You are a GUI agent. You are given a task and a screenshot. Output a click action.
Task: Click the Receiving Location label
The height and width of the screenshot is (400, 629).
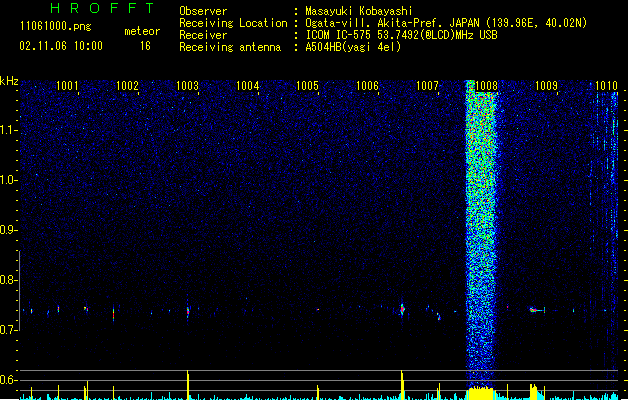coord(233,23)
